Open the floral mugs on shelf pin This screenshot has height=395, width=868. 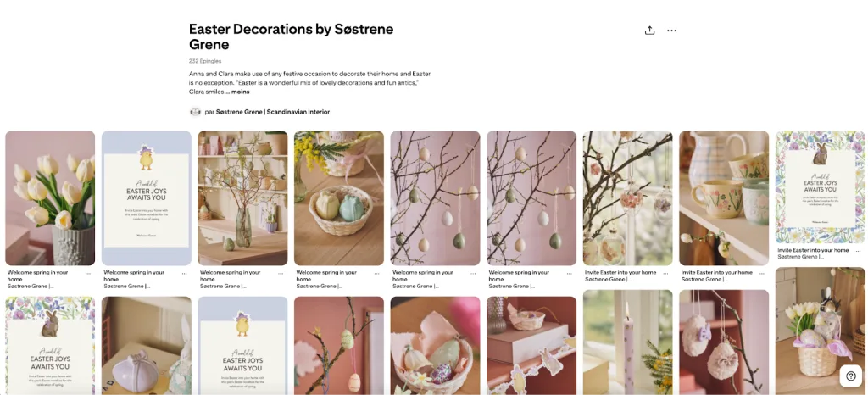(x=724, y=198)
